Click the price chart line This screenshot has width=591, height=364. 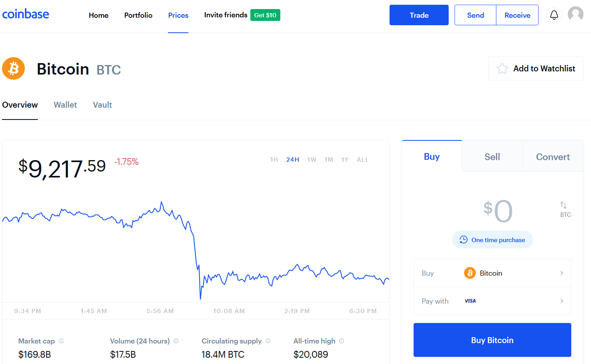coord(196,250)
